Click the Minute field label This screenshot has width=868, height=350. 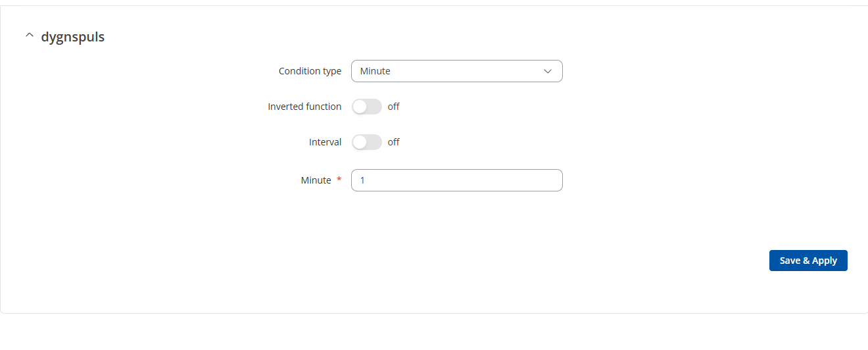tap(316, 180)
